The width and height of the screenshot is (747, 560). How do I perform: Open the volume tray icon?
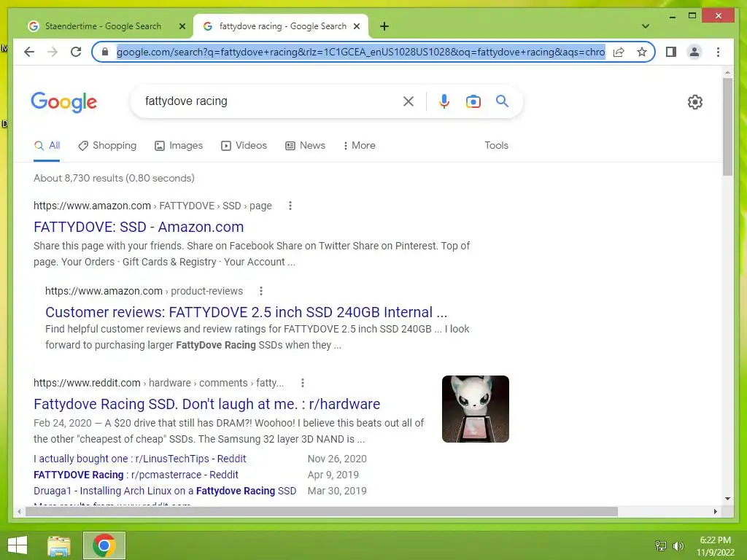678,545
